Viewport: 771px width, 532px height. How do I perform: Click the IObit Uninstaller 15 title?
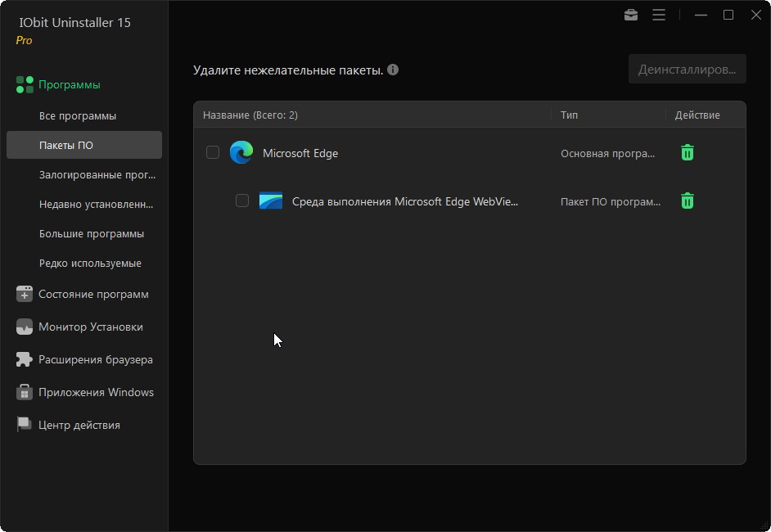tap(74, 23)
